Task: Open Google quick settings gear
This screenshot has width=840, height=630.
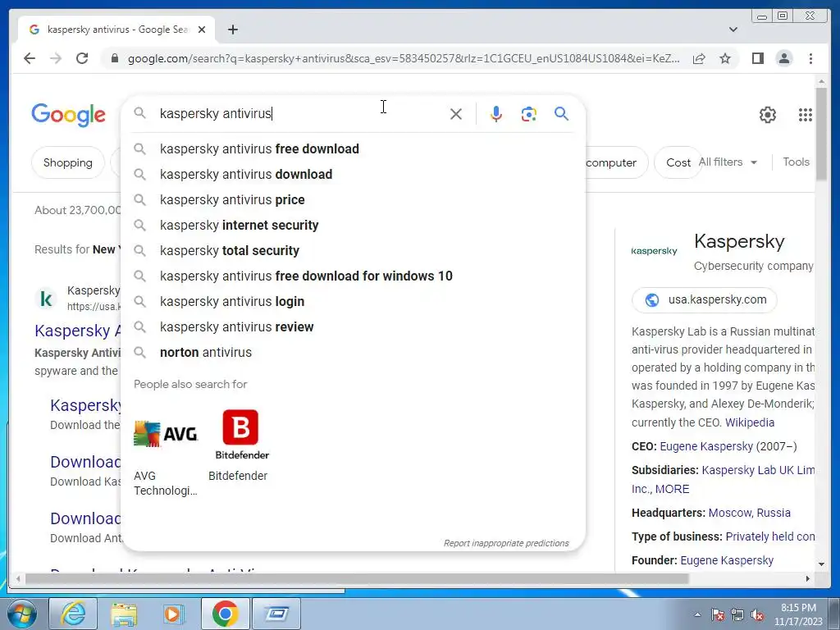Action: tap(767, 115)
